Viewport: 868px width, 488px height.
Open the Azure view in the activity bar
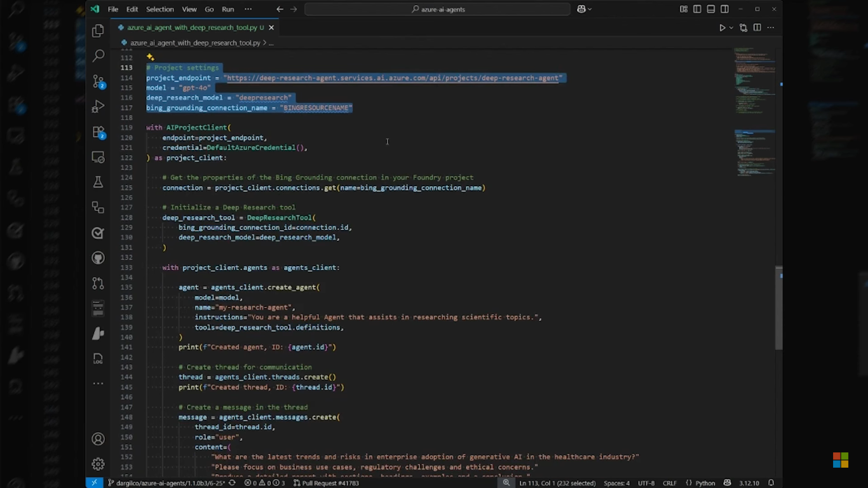tap(98, 334)
